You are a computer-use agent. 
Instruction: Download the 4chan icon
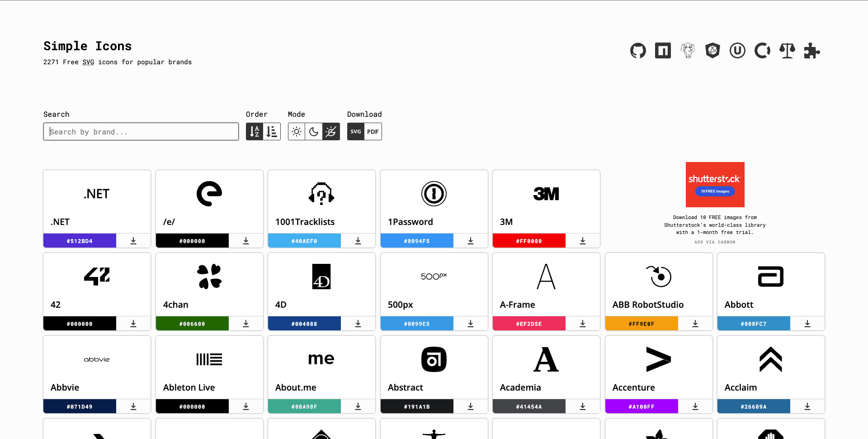[x=246, y=324]
